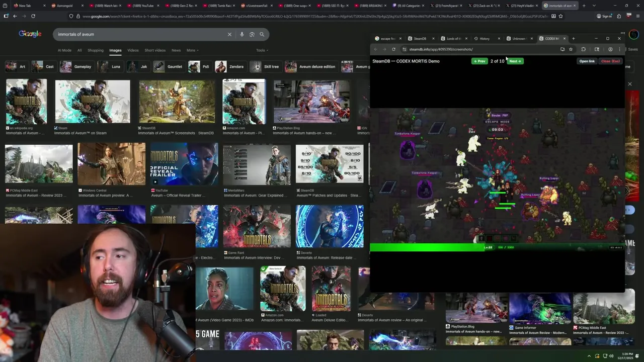Open the MentalMars Gear Explained thumbnail
644x362 pixels.
point(257,164)
